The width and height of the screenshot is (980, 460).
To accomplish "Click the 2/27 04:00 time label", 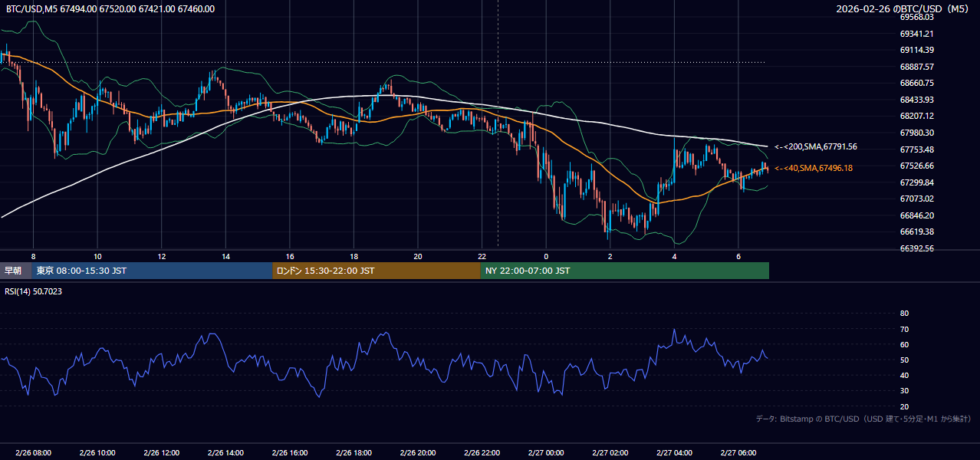I will click(x=674, y=453).
